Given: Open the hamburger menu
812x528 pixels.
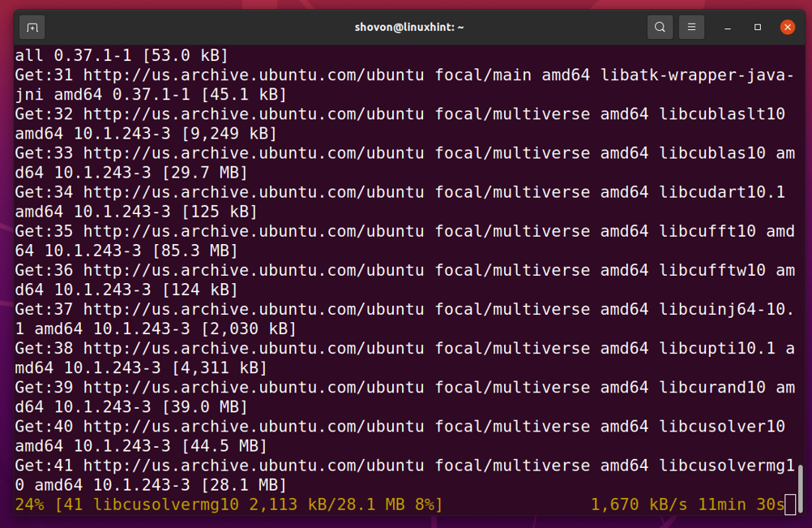Looking at the screenshot, I should coord(691,27).
